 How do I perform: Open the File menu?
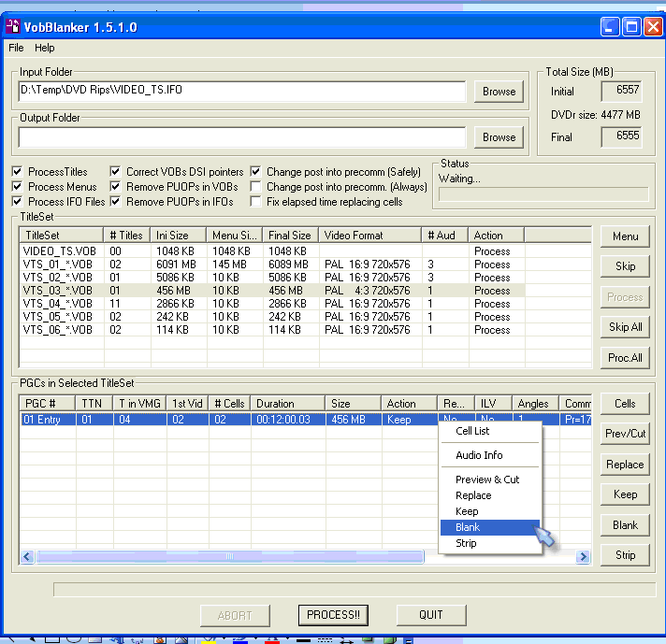(x=16, y=48)
